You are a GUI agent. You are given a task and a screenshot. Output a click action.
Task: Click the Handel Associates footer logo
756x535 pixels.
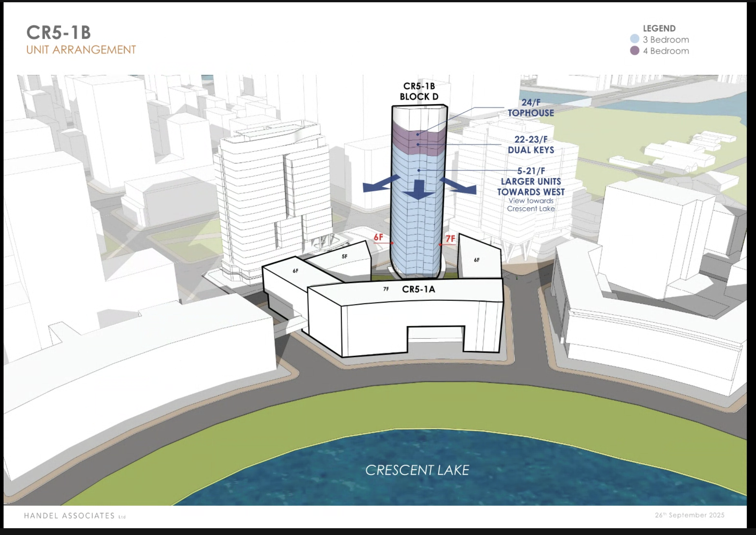pyautogui.click(x=75, y=515)
